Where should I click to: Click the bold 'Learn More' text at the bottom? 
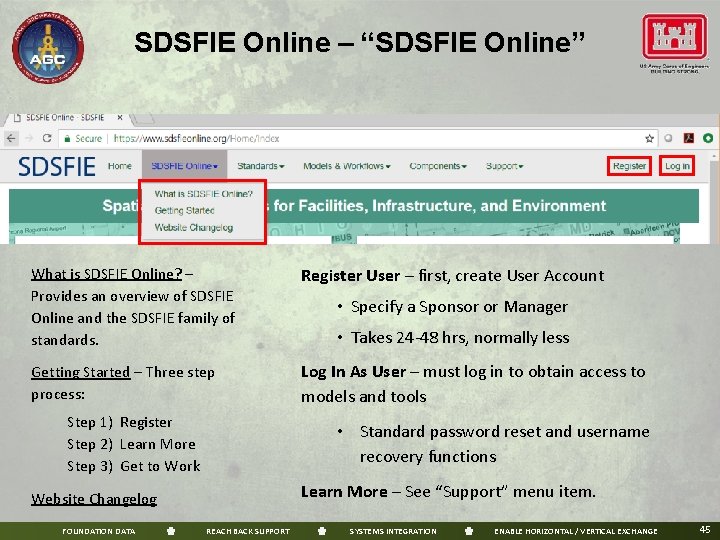(344, 492)
